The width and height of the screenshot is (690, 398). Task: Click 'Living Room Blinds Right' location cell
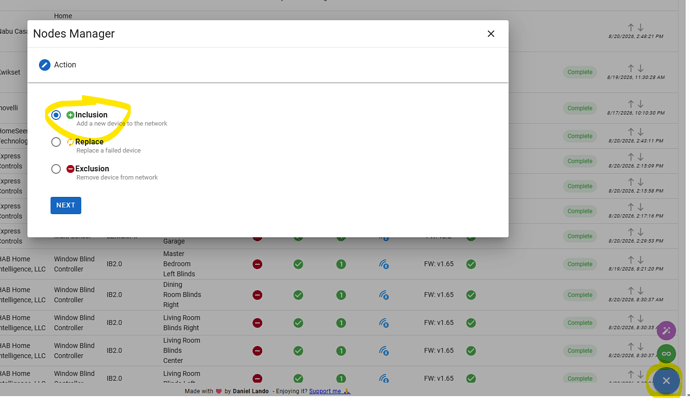(181, 323)
